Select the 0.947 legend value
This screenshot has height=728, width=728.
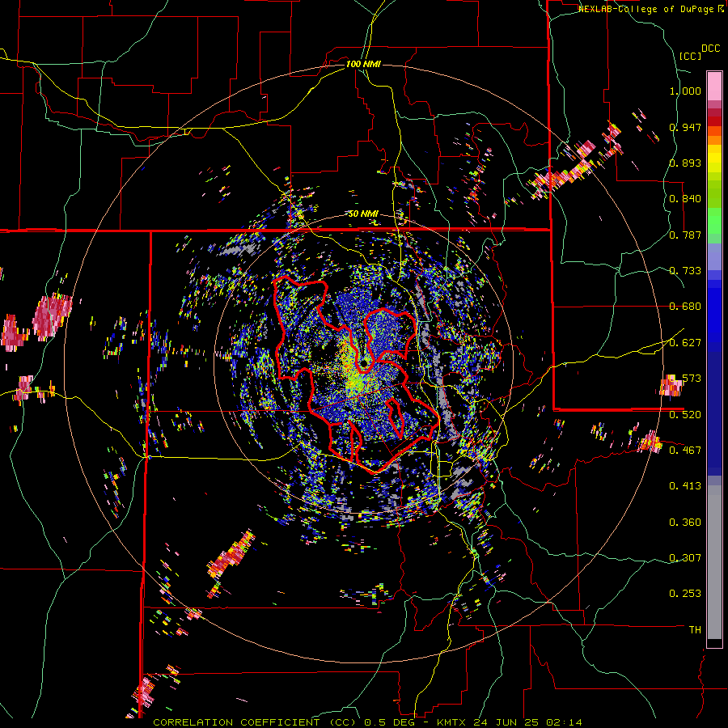coord(685,127)
